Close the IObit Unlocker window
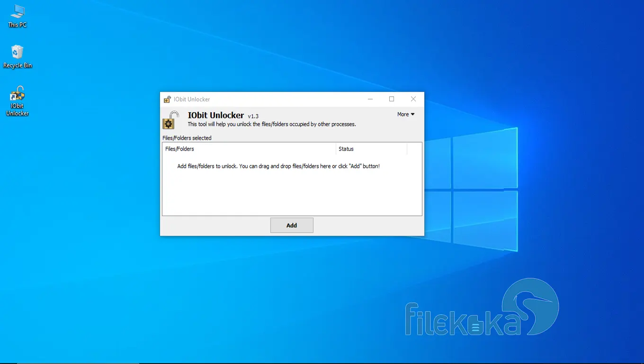 click(x=413, y=99)
